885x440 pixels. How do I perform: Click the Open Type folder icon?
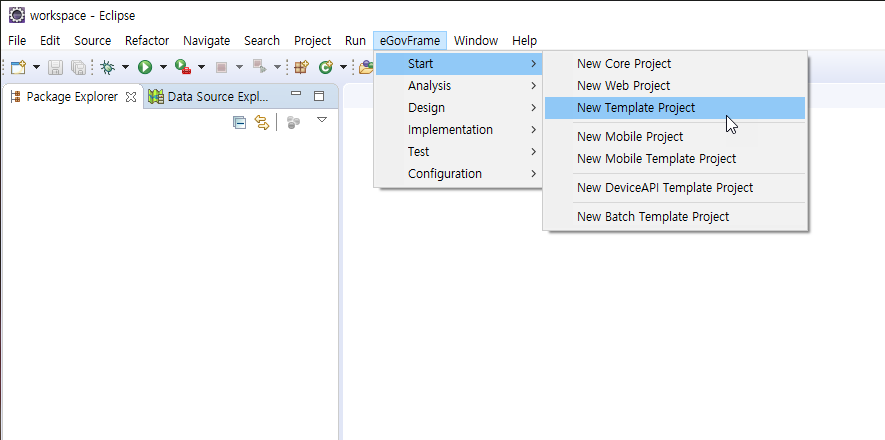point(366,67)
